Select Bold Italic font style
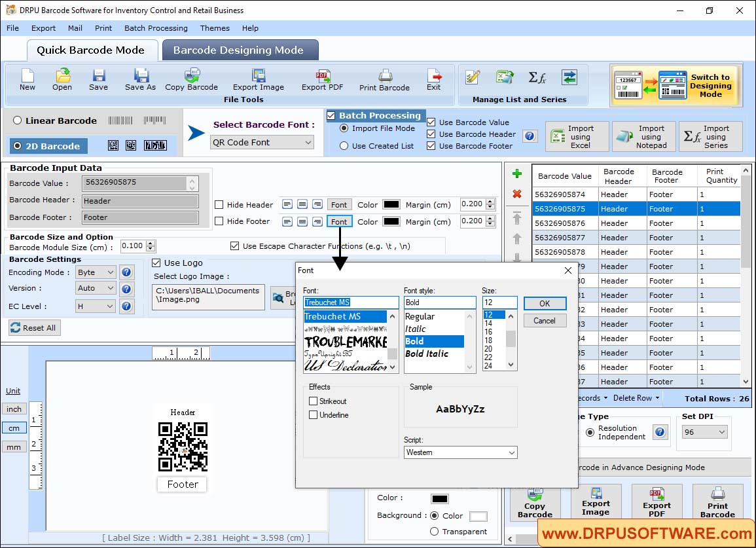Screen dimensions: 756x548 click(x=427, y=354)
